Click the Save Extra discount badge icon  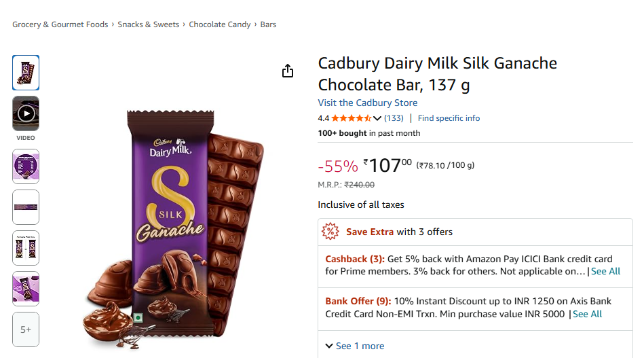[x=330, y=232]
